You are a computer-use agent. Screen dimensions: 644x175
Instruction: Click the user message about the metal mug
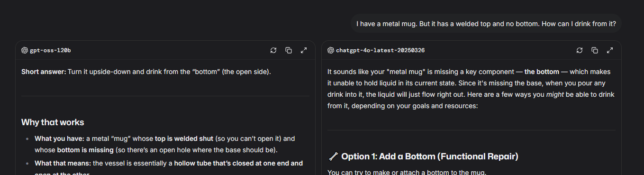click(x=486, y=23)
